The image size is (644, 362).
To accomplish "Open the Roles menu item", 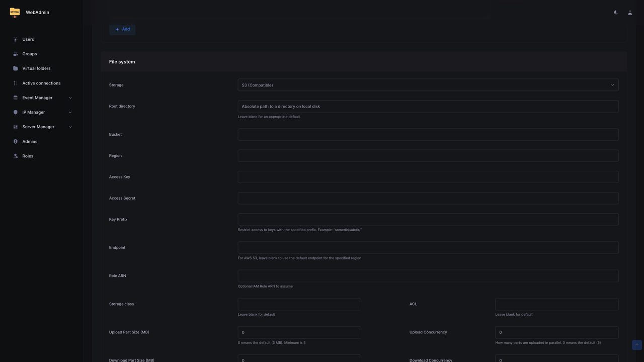I will [28, 156].
